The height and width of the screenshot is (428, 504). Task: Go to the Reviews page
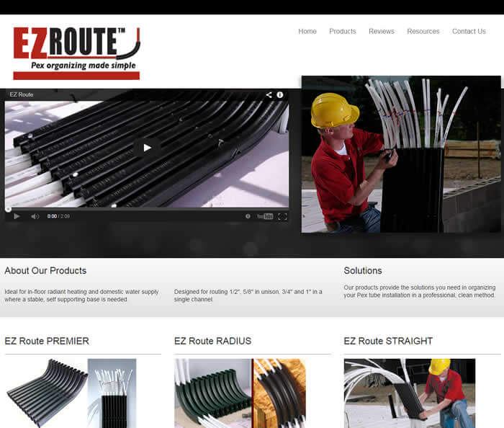[381, 31]
